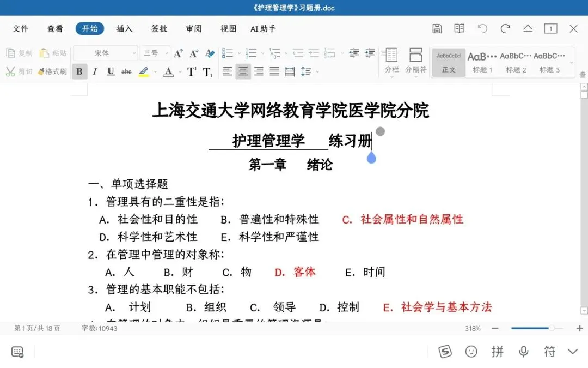Click the yellow highlight color pen
The image size is (588, 368).
144,71
